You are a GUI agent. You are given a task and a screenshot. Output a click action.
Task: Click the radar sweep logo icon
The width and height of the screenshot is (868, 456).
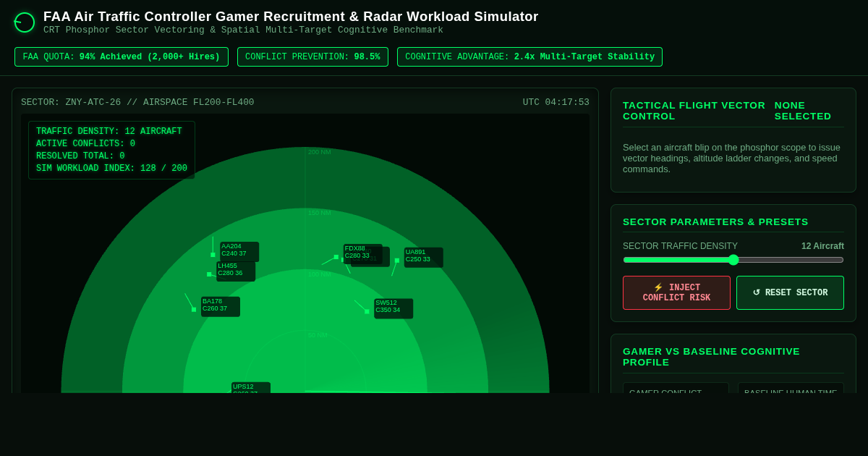(25, 22)
